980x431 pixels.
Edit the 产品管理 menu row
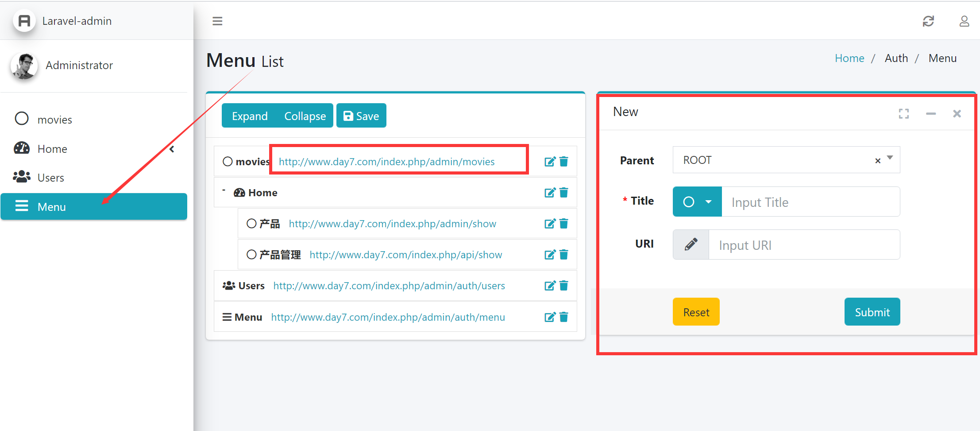point(550,255)
